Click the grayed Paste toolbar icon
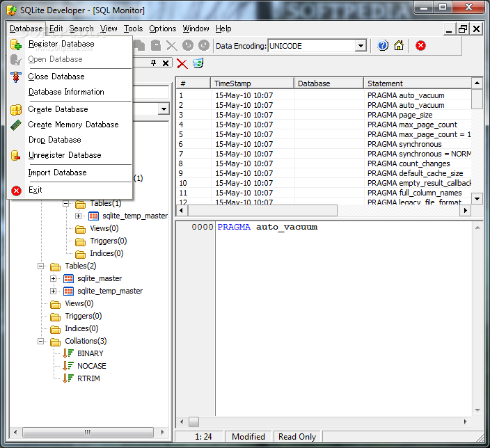The image size is (490, 448). [x=156, y=46]
